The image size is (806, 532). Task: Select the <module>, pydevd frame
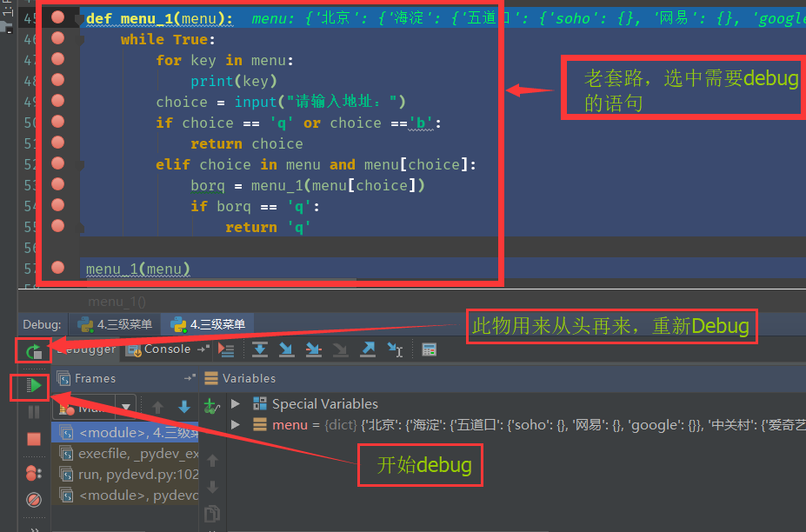click(125, 495)
